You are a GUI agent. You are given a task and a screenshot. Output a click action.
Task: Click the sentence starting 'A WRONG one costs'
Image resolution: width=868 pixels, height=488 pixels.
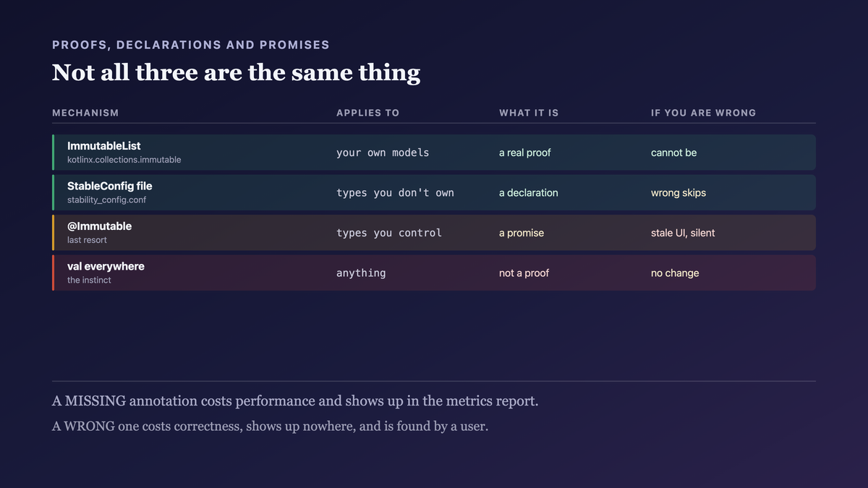[271, 427]
